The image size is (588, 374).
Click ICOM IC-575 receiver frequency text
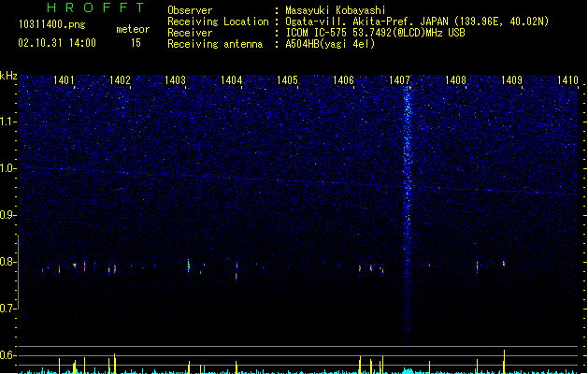click(x=375, y=33)
